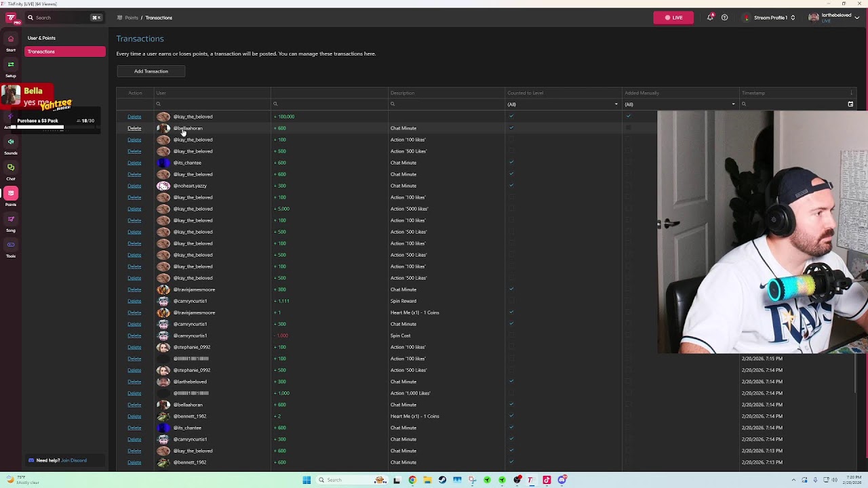
Task: Sort by the Timestamp column arrow
Action: 851,93
